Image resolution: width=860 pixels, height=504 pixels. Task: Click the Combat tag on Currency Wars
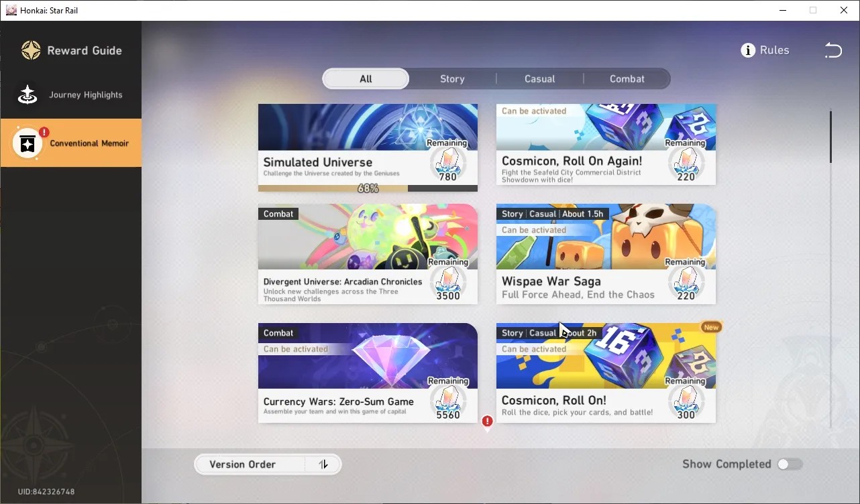[278, 333]
